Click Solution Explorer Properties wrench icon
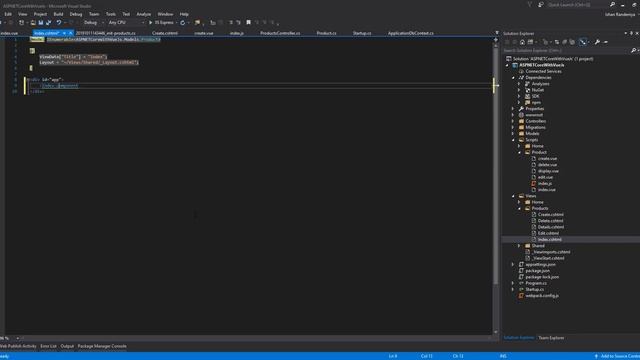640x360 pixels. coord(597,42)
